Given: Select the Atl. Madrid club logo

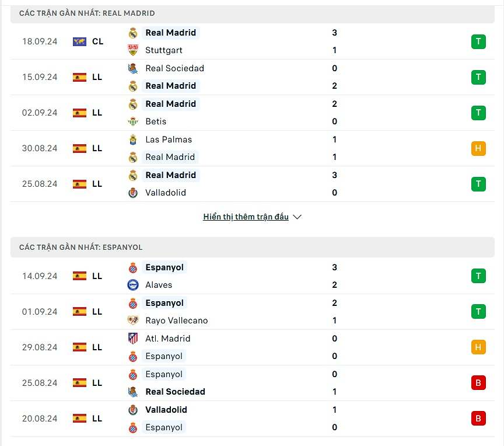Looking at the screenshot, I should [133, 339].
